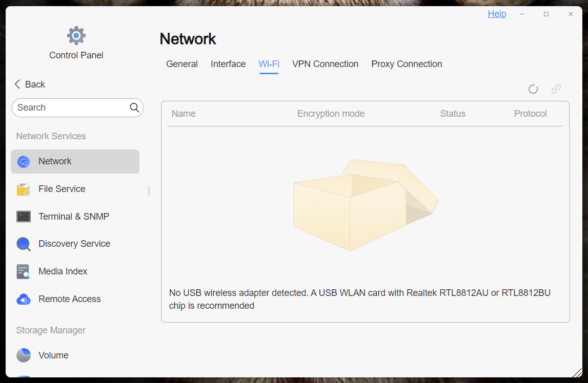Open Terminal & SNMP settings
Screen dimensions: 588x383
(x=75, y=217)
